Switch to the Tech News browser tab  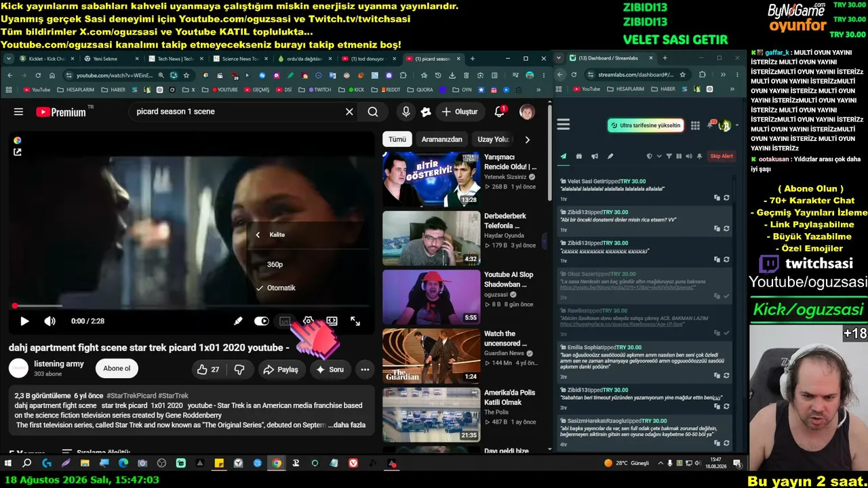pyautogui.click(x=175, y=59)
